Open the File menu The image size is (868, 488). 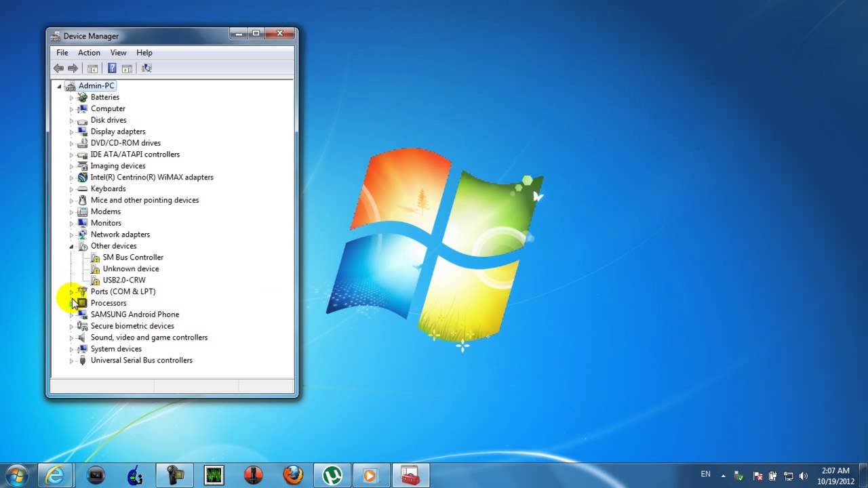coord(62,52)
